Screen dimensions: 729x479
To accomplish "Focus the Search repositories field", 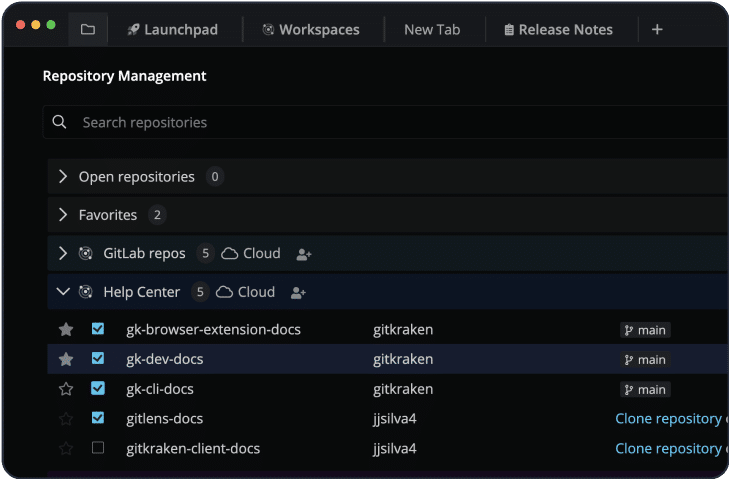I will pos(386,122).
